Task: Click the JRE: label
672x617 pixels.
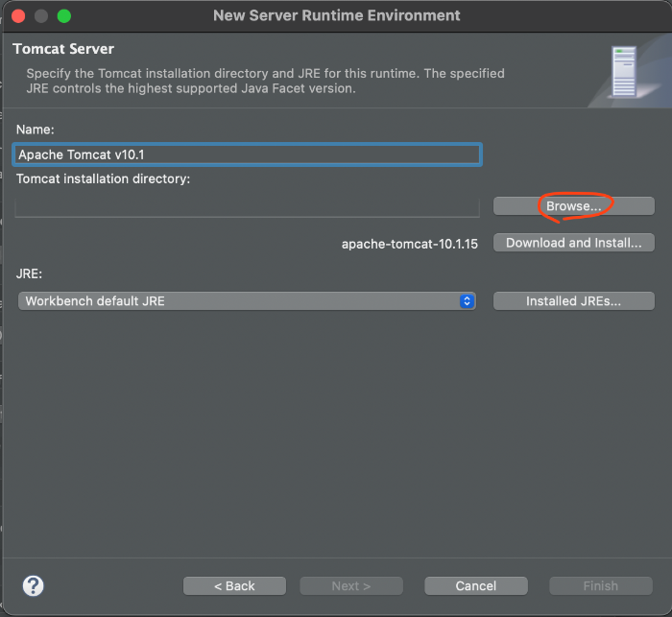Action: [29, 273]
